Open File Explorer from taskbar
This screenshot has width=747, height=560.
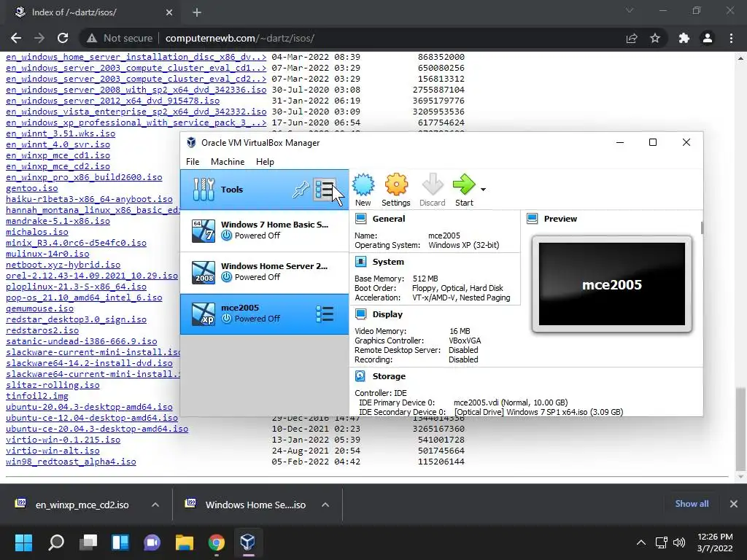click(185, 542)
